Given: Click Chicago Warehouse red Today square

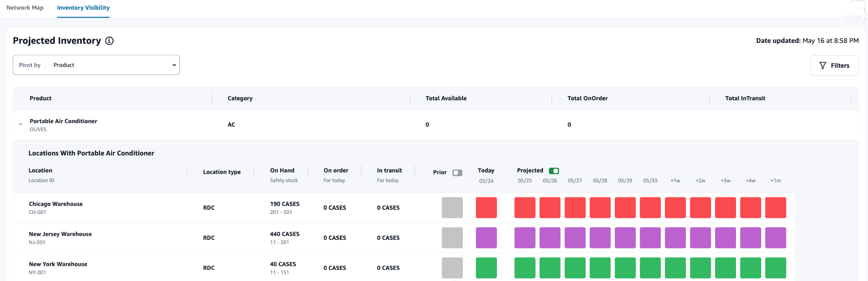Looking at the screenshot, I should [486, 208].
